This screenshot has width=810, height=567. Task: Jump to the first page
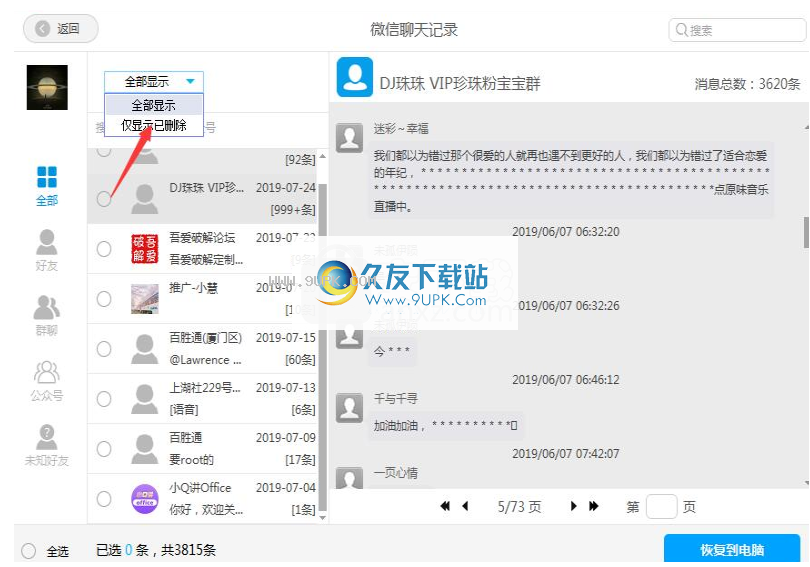coord(445,507)
